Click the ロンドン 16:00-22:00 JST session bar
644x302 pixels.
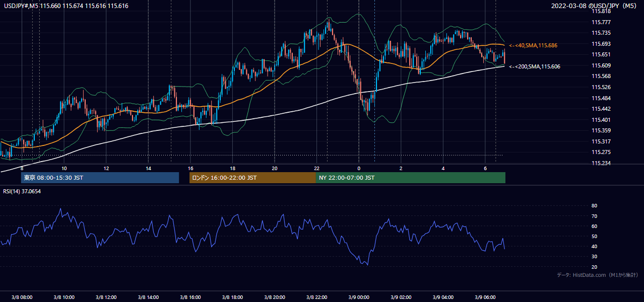(252, 178)
